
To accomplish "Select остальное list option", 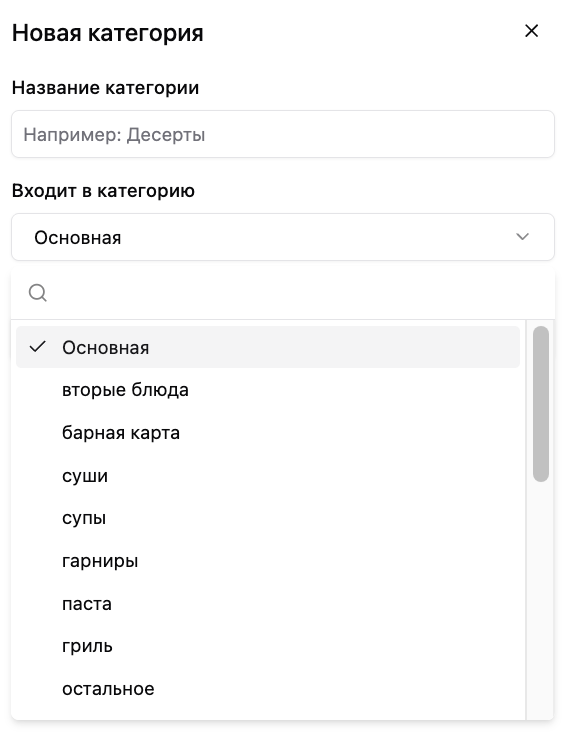I will pos(268,689).
